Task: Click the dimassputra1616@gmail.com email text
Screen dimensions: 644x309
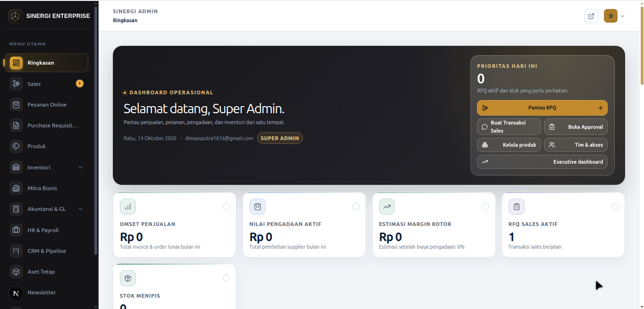Action: click(x=219, y=138)
